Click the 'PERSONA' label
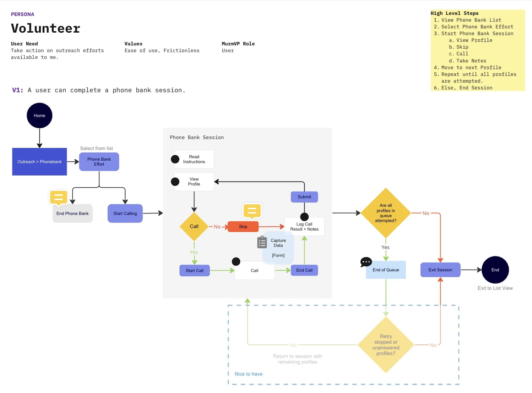The image size is (532, 393). pyautogui.click(x=22, y=14)
